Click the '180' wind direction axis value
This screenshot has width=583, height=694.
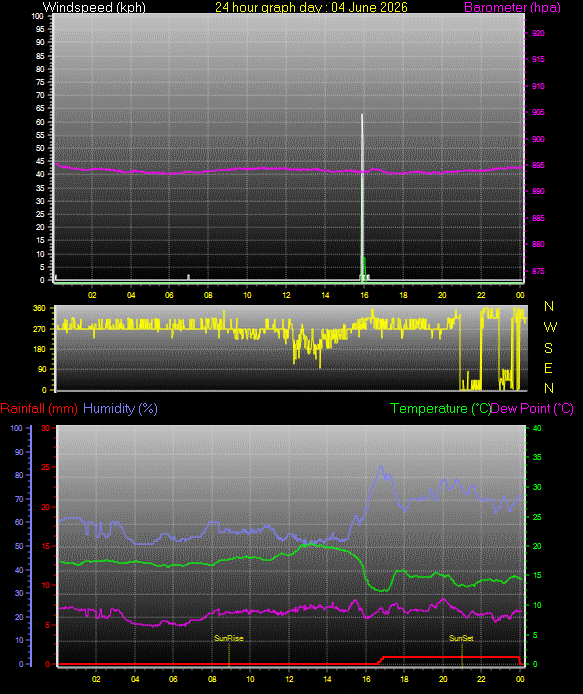[x=39, y=349]
